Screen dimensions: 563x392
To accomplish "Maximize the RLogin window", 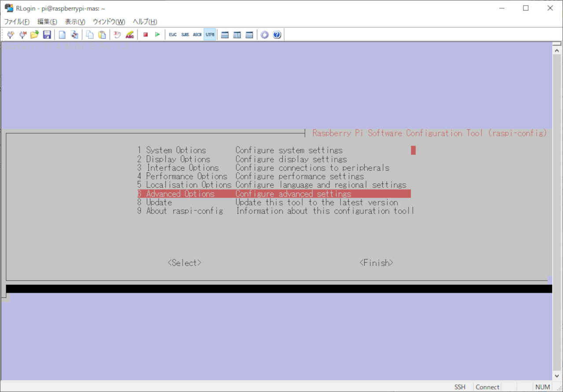I will [x=526, y=8].
